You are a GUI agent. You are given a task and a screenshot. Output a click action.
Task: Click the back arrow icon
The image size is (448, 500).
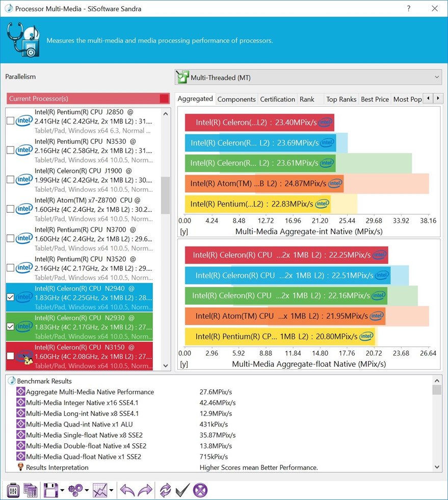(x=127, y=490)
